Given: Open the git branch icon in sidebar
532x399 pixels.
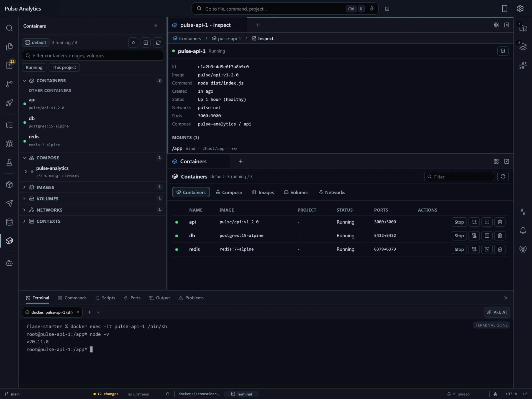Looking at the screenshot, I should pyautogui.click(x=9, y=84).
